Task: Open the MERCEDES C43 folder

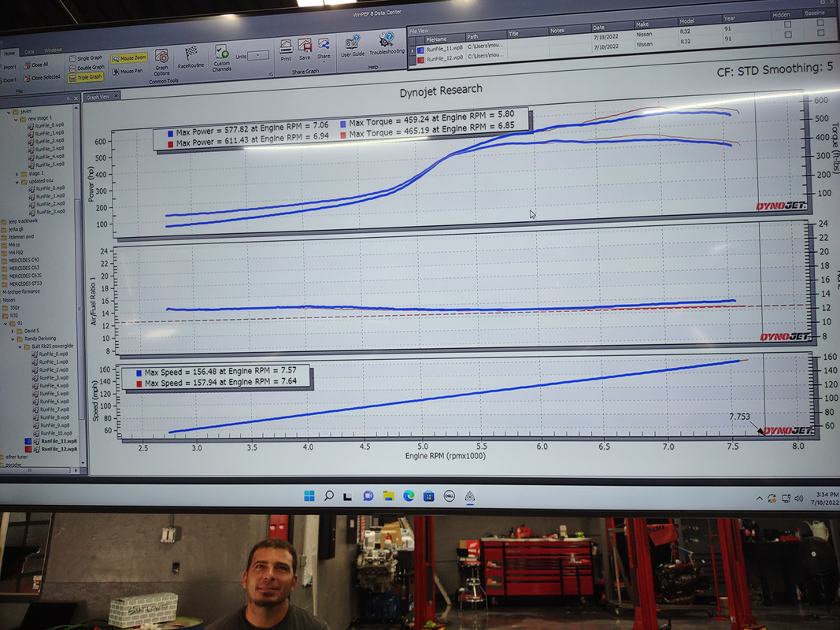Action: 20,261
